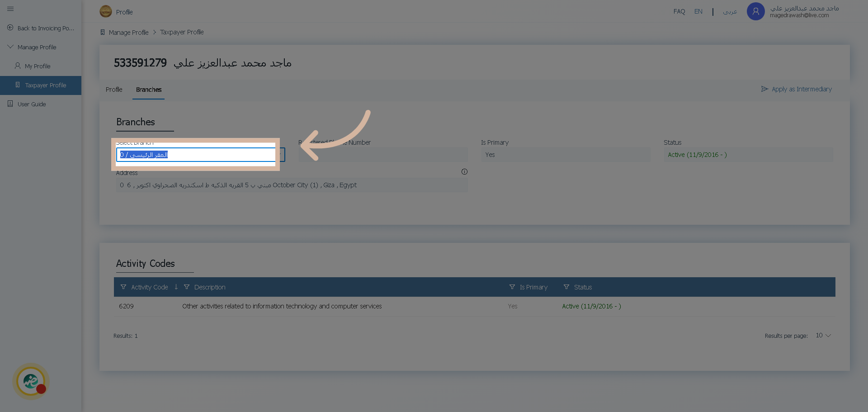Click the user avatar icon
Screen dimensions: 868x412
coord(755,11)
